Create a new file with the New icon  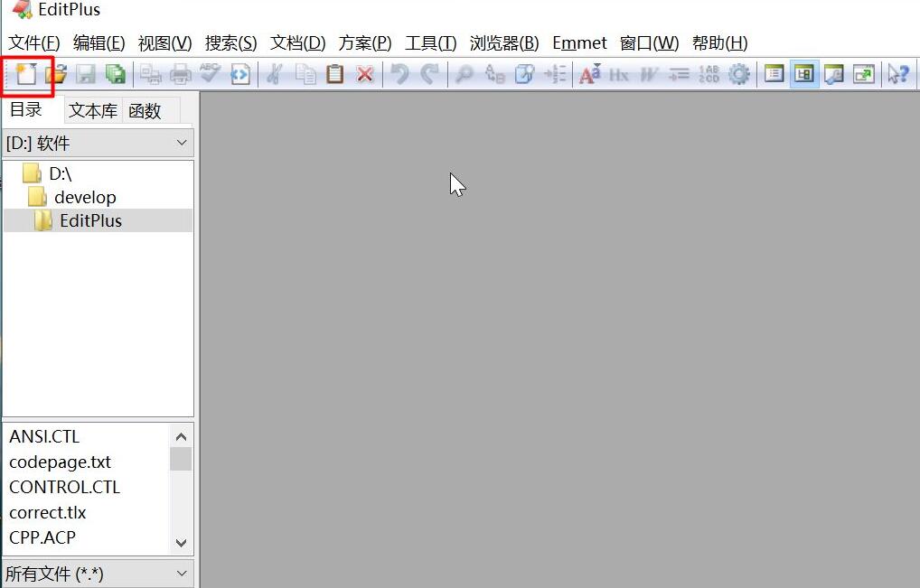point(26,74)
